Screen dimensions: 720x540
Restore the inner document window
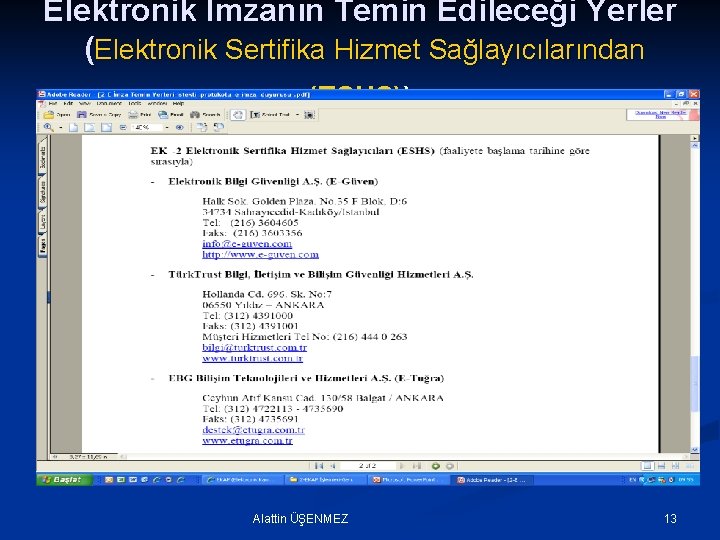coord(686,104)
